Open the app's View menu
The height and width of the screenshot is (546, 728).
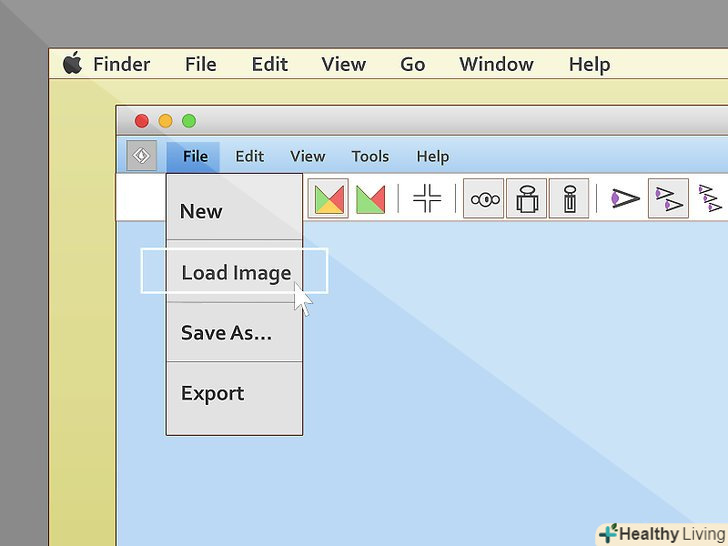307,156
